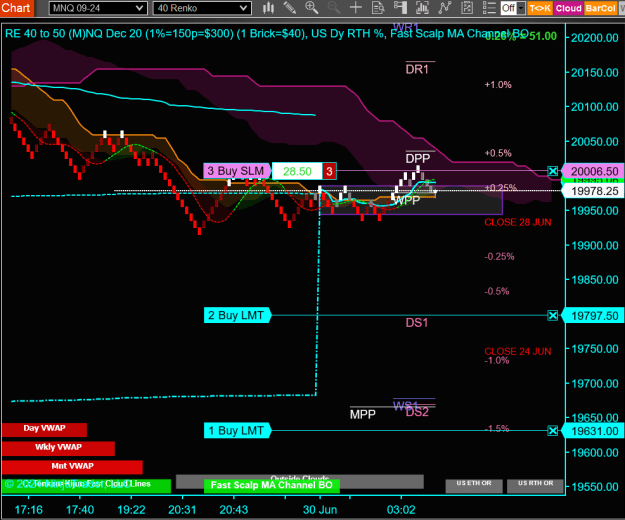Cancel the 3 Buy SLM order X
The width and height of the screenshot is (625, 520).
pos(552,171)
